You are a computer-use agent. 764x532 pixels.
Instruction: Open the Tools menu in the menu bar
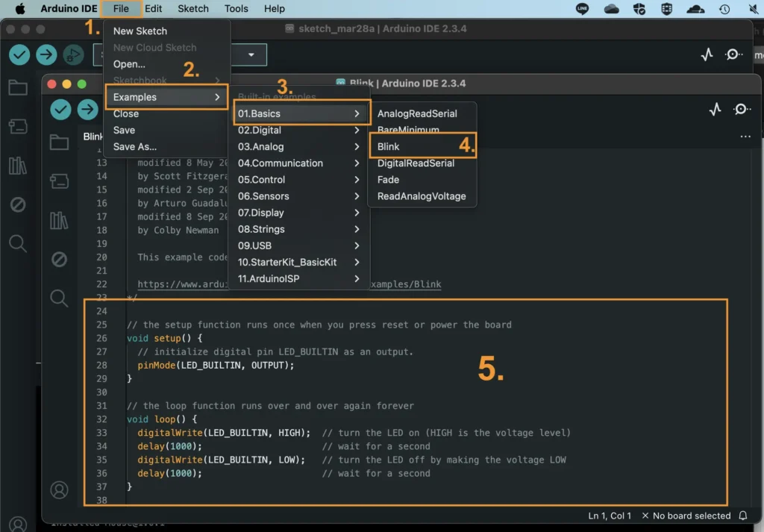pos(236,8)
